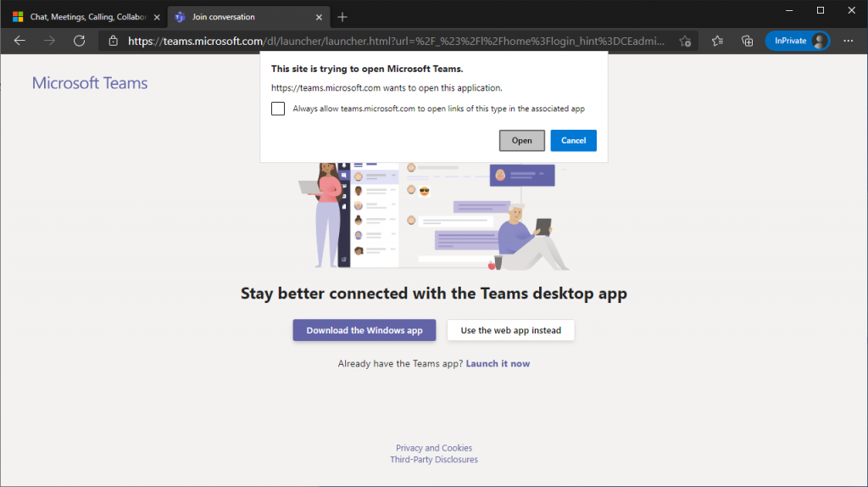Click the InPrivate profile badge
Screen dimensions: 868x487
pos(797,41)
